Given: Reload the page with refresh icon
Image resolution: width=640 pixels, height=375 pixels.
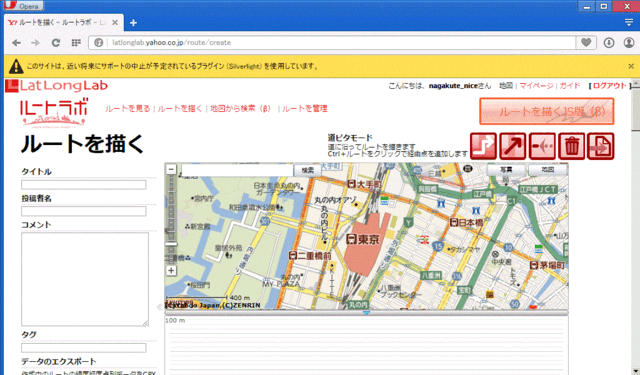Looking at the screenshot, I should coord(56,42).
